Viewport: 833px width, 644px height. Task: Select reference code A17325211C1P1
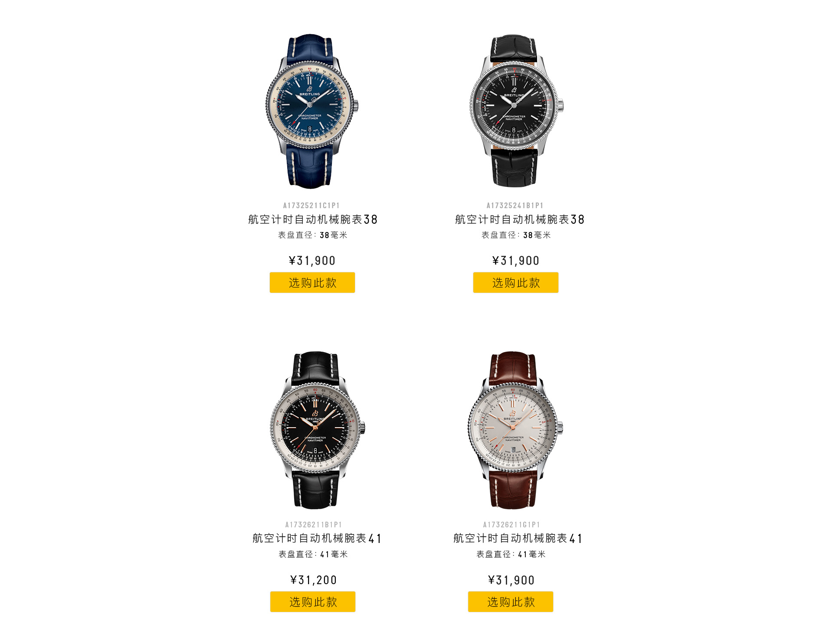click(312, 206)
